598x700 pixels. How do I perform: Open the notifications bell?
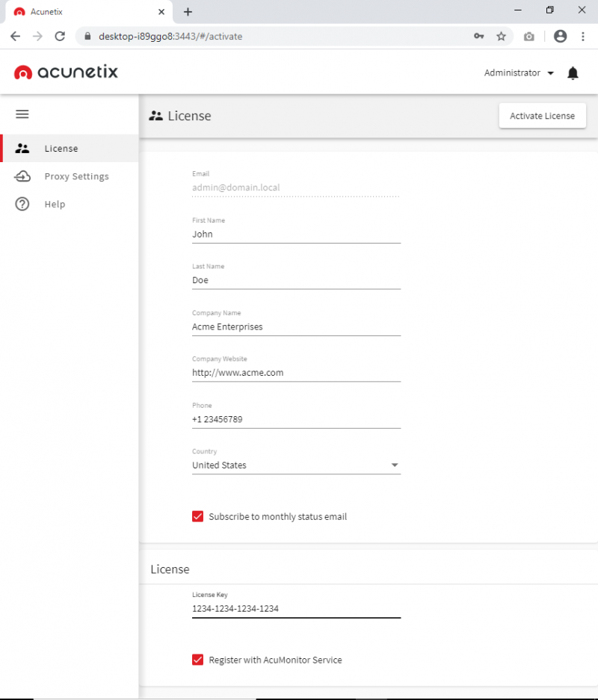[573, 72]
